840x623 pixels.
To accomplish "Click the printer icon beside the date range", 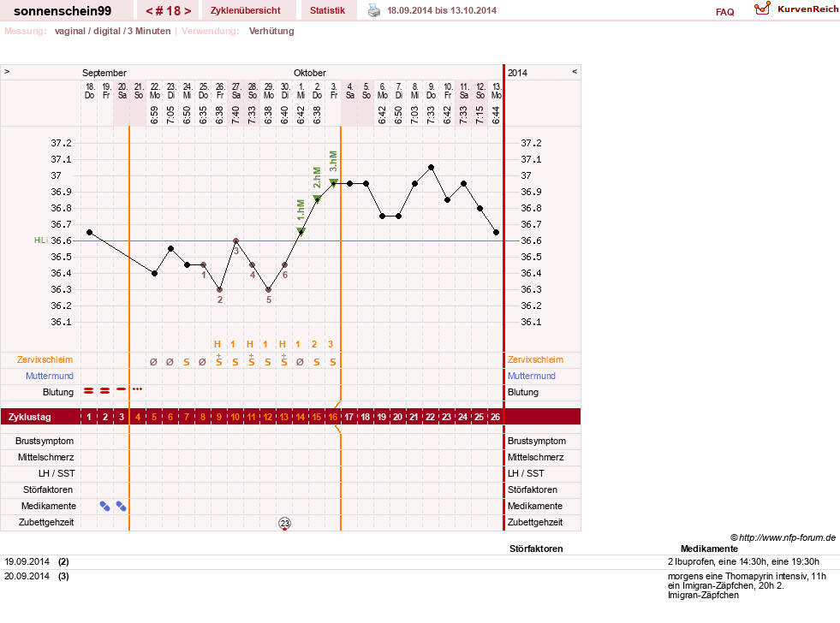I will point(374,10).
